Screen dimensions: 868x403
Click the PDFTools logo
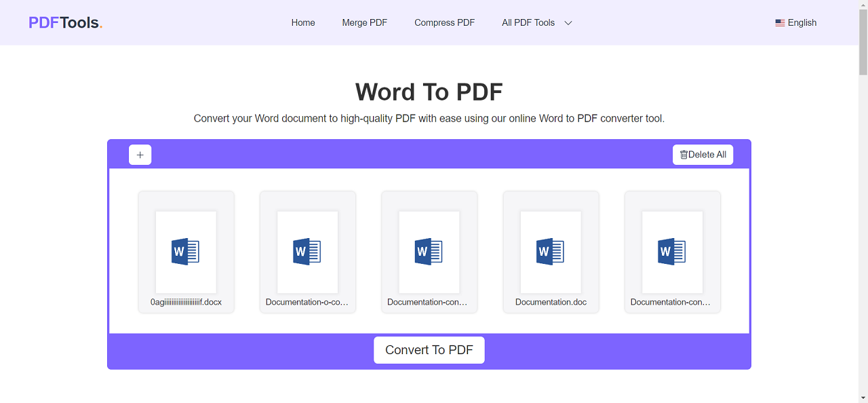[x=64, y=22]
